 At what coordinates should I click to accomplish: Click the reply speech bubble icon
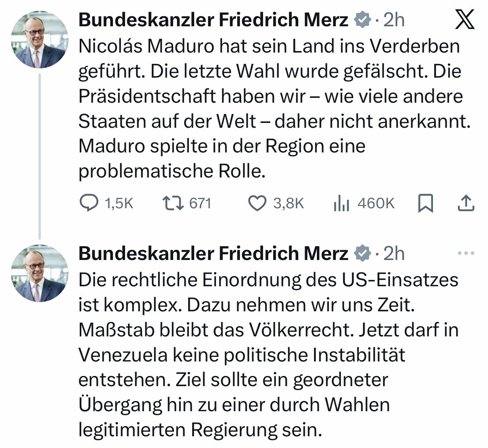click(x=88, y=203)
